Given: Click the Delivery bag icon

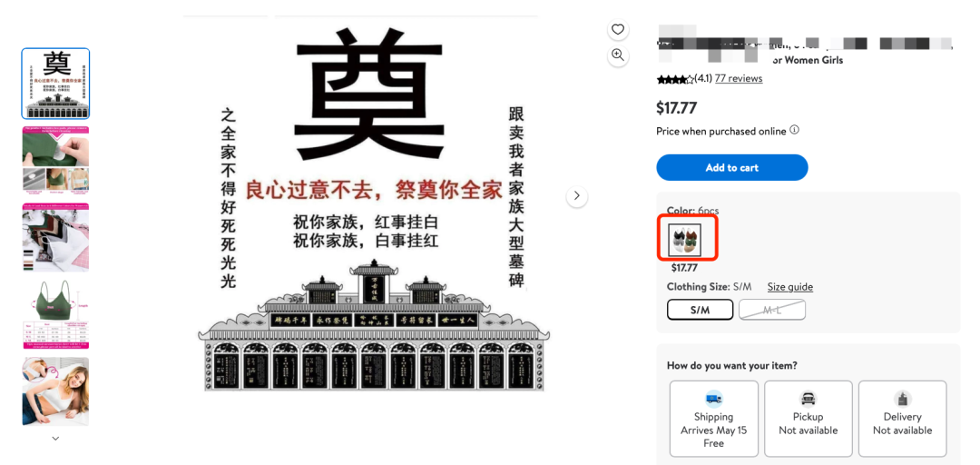Looking at the screenshot, I should click(x=903, y=399).
